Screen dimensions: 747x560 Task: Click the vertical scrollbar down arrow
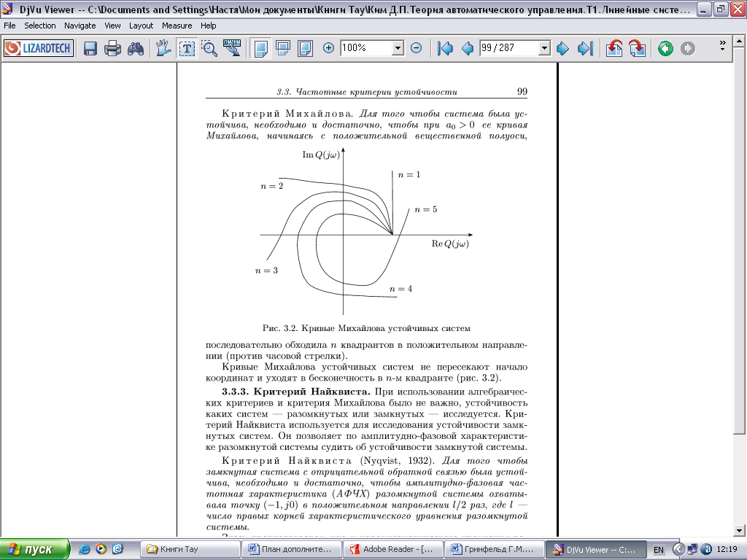click(x=740, y=531)
